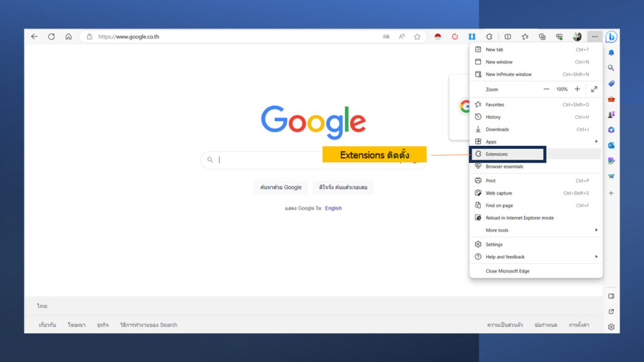Close the three-dots Settings and more menu
This screenshot has height=362, width=644.
point(595,36)
